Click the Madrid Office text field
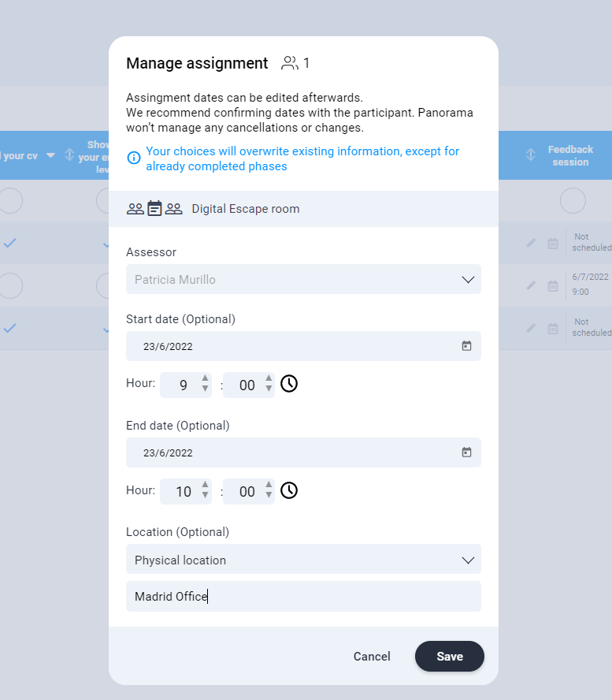612x700 pixels. pos(303,597)
